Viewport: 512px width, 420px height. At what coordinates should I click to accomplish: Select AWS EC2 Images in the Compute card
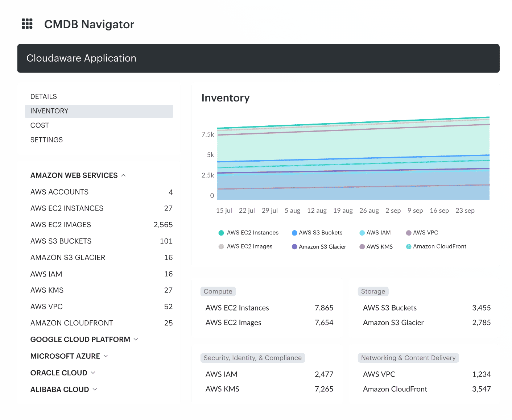point(233,323)
